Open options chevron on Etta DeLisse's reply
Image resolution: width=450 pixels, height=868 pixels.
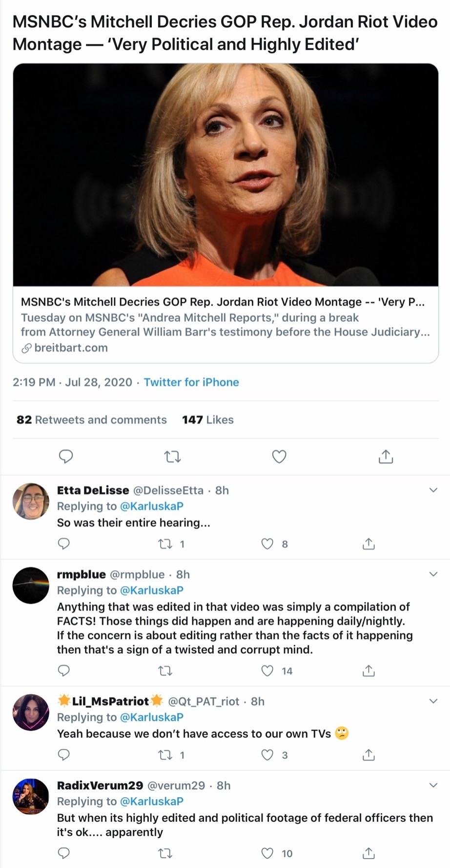(x=433, y=490)
